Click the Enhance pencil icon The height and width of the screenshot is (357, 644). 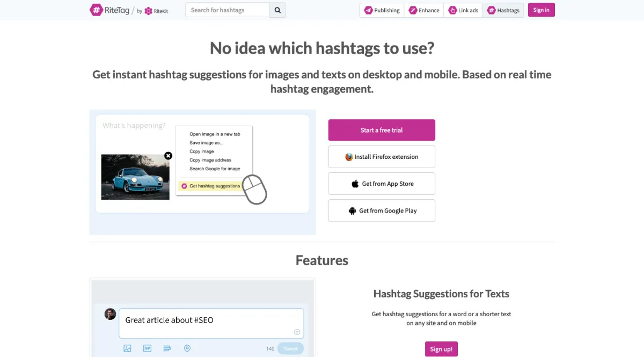click(x=412, y=10)
